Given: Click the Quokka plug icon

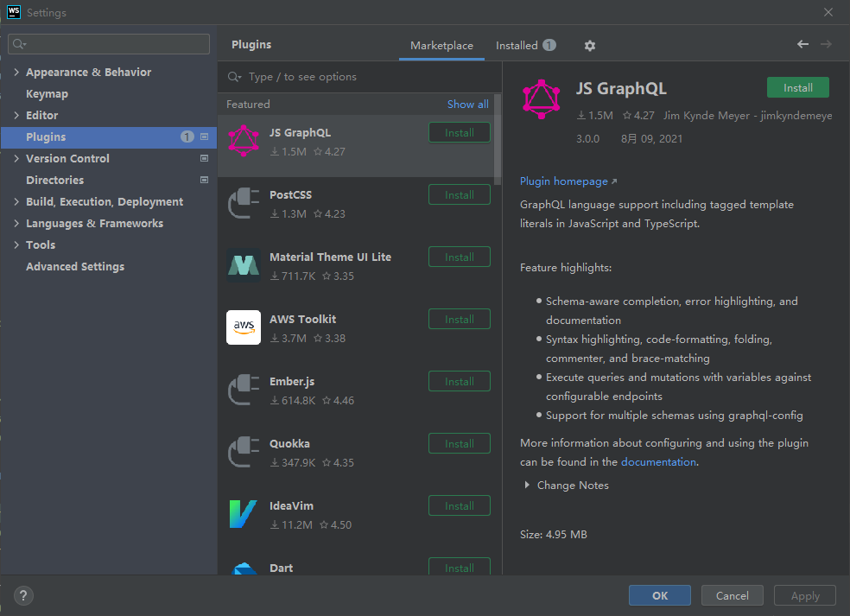Looking at the screenshot, I should 244,452.
